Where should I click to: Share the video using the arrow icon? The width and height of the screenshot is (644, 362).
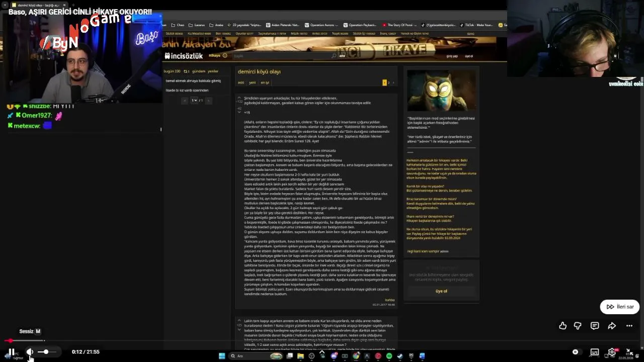[612, 326]
